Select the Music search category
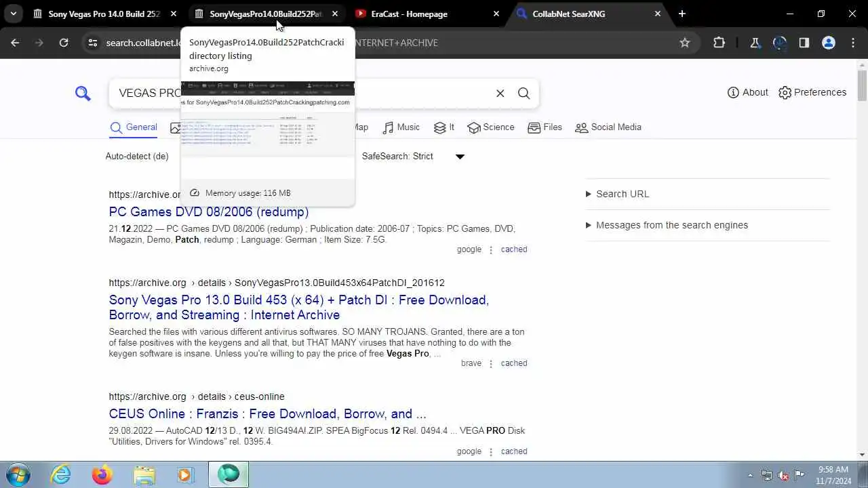Screen dimensions: 868x488 click(x=401, y=127)
